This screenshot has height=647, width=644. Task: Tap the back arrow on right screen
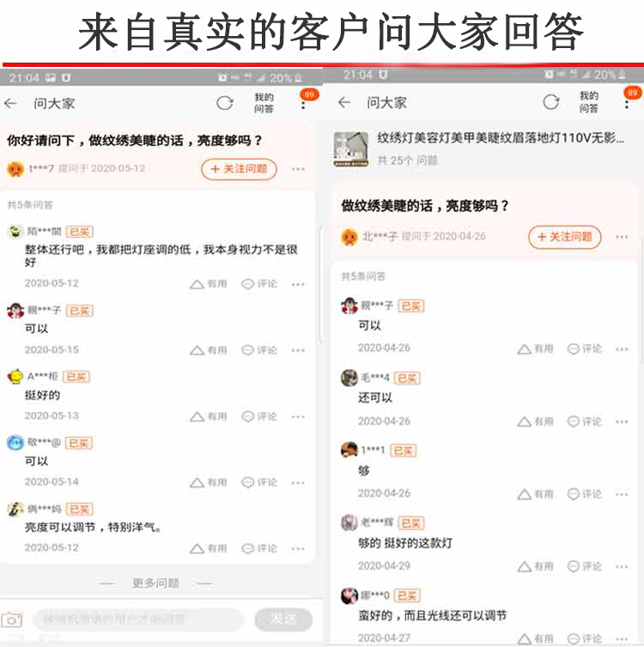tap(343, 102)
